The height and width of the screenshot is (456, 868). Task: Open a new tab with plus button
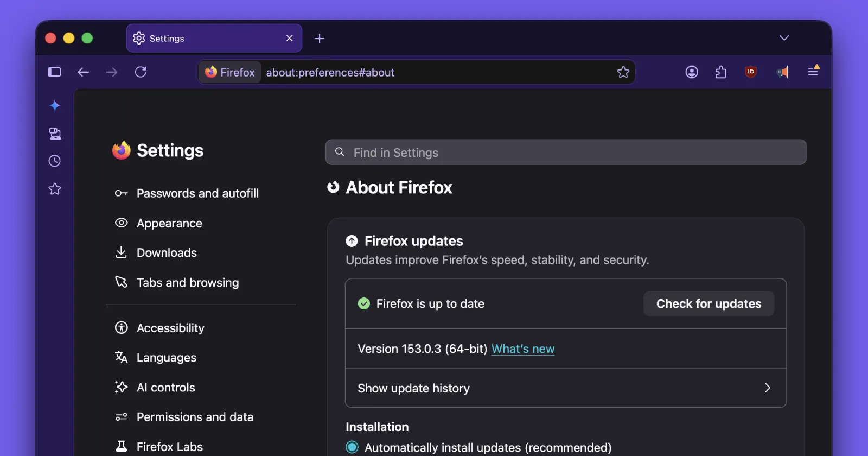point(320,39)
